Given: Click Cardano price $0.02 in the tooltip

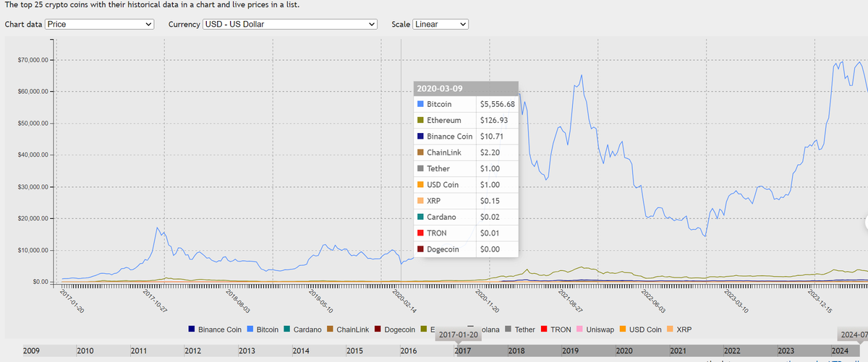Looking at the screenshot, I should (490, 217).
